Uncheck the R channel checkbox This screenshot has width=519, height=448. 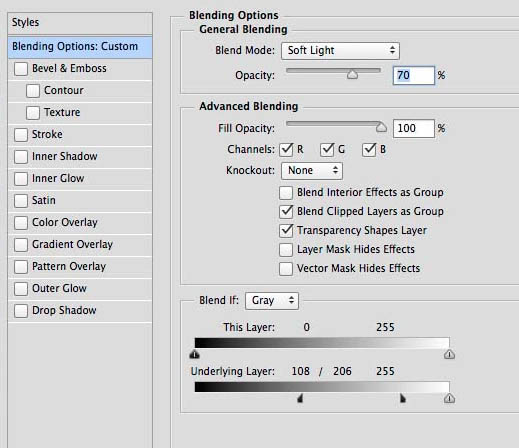pyautogui.click(x=286, y=150)
